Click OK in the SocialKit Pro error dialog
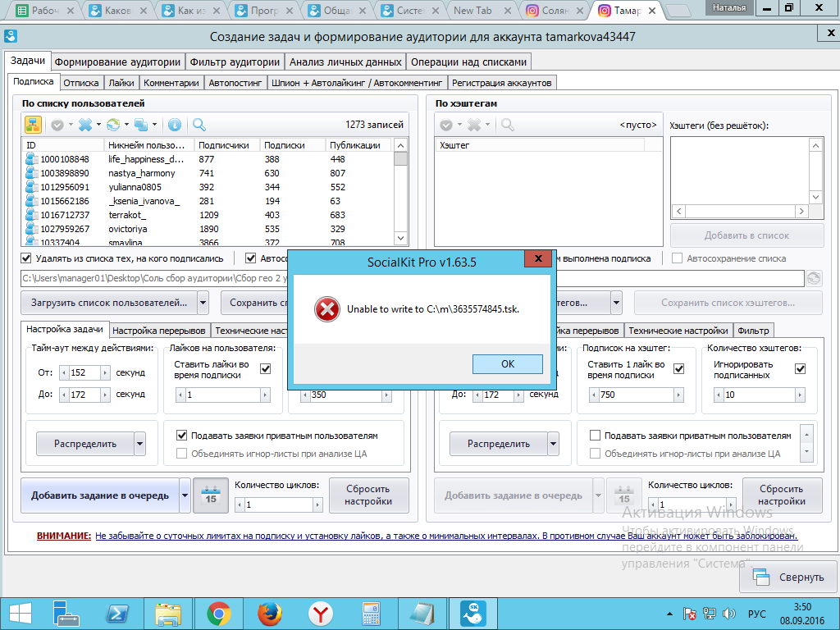Screen dimensions: 840x630 pos(507,364)
